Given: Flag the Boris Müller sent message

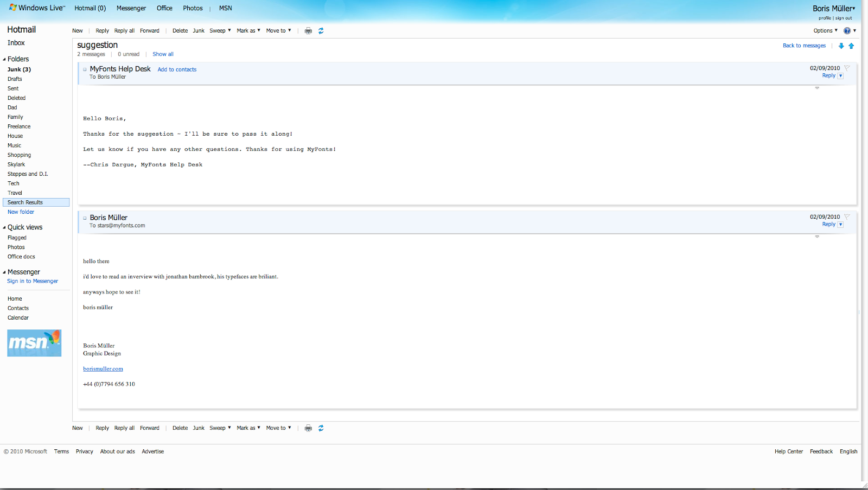Looking at the screenshot, I should (x=847, y=217).
